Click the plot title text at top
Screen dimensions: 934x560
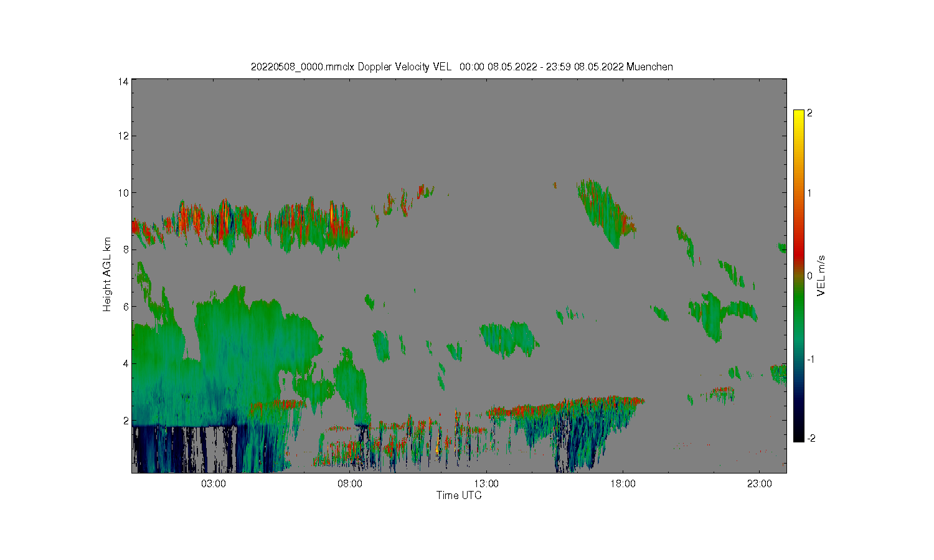point(461,67)
